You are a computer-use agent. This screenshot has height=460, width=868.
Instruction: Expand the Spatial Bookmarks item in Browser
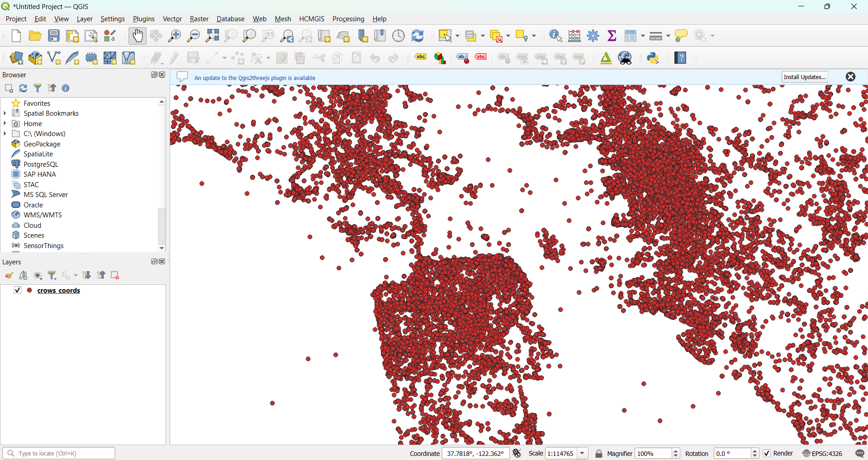(5, 113)
